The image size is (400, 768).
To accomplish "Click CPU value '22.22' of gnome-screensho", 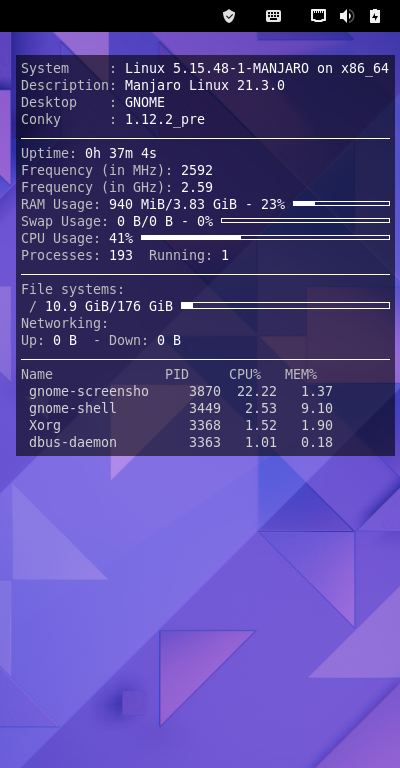I will [257, 392].
